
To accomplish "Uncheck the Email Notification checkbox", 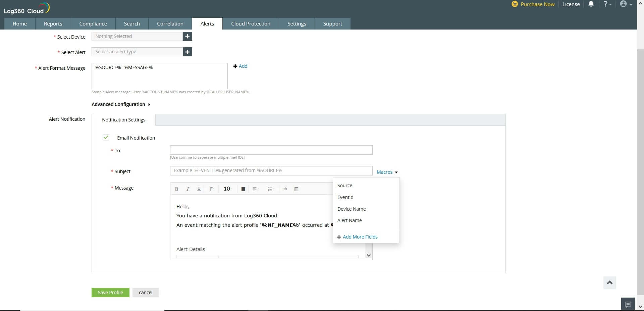I will pyautogui.click(x=106, y=137).
